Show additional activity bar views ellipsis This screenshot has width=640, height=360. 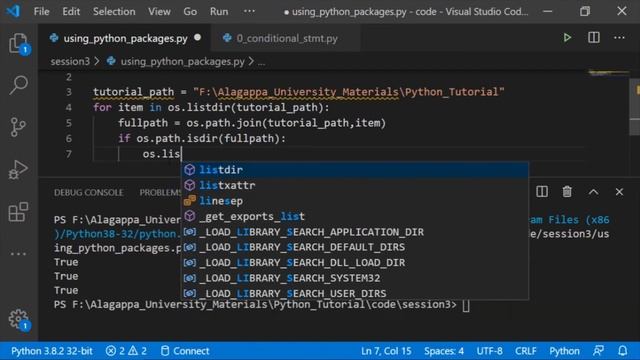coord(18,254)
